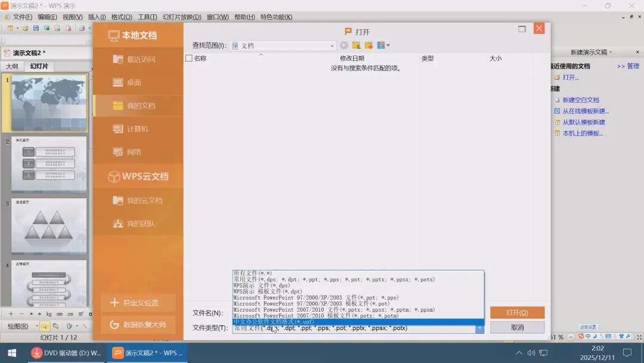Choose 中文办公软件文档格式(*.uof) option
Viewport: 644px width, 363px height.
[358, 322]
